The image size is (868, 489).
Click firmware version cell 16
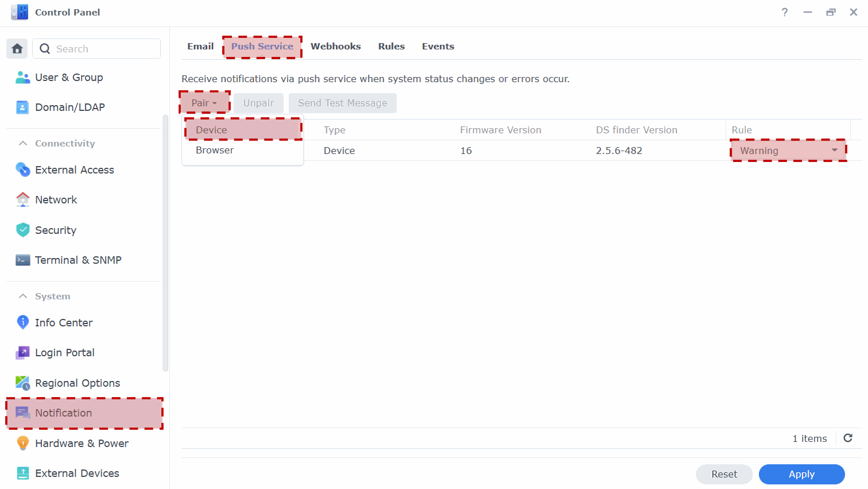(466, 151)
